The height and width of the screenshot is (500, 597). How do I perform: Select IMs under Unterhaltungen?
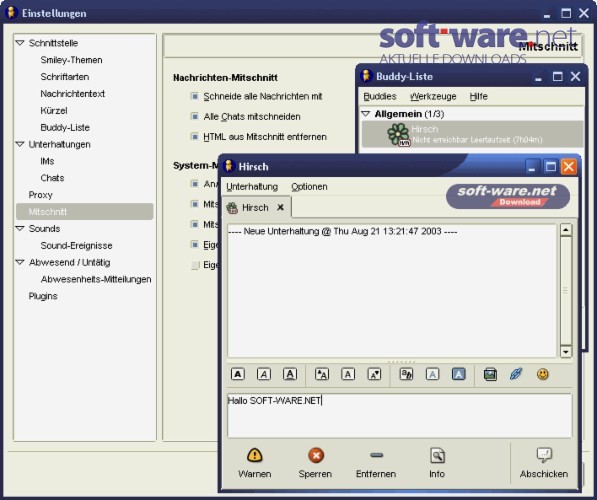pyautogui.click(x=47, y=161)
